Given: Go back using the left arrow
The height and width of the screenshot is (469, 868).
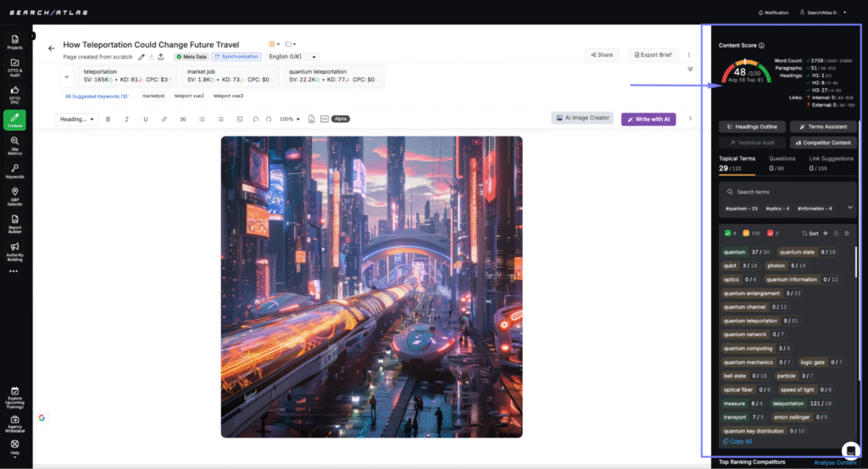Looking at the screenshot, I should point(52,48).
